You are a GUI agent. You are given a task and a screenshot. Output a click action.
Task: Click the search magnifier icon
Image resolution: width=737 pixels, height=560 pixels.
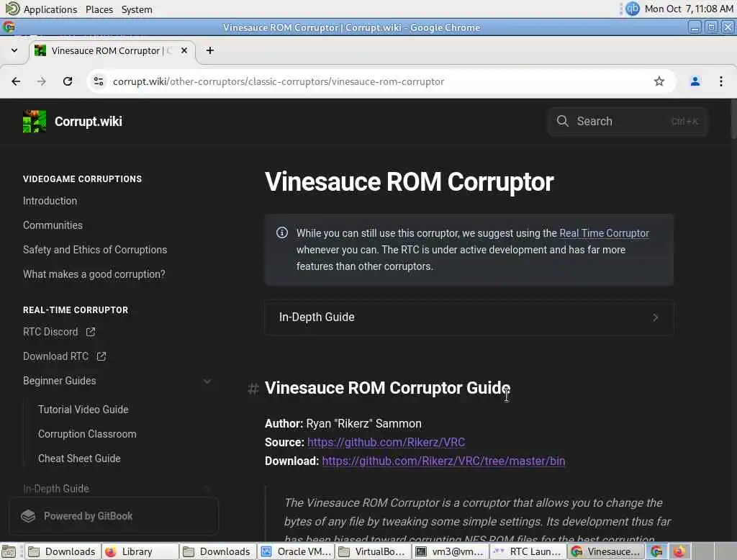[562, 122]
